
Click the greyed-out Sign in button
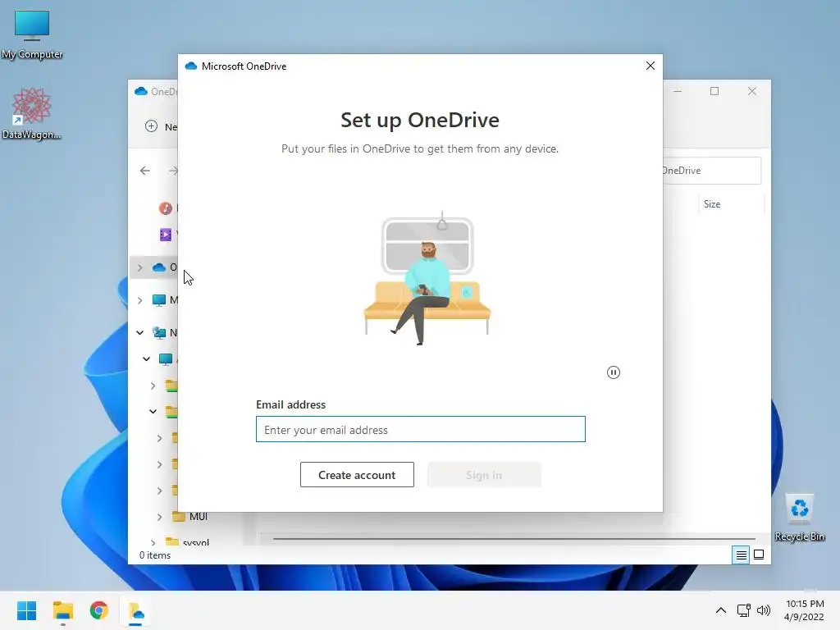point(484,475)
